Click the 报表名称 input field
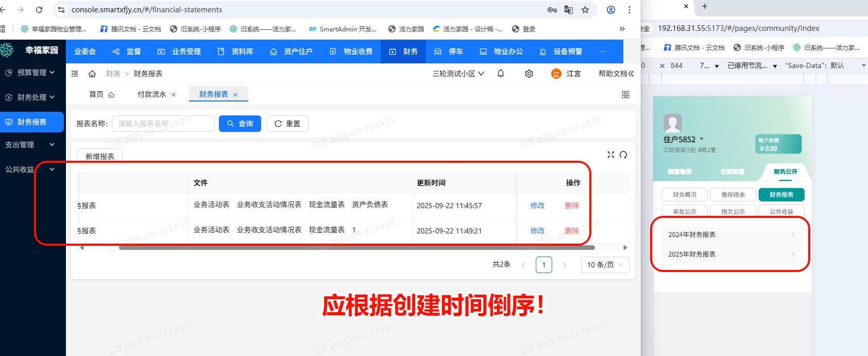The height and width of the screenshot is (356, 868). pos(163,124)
